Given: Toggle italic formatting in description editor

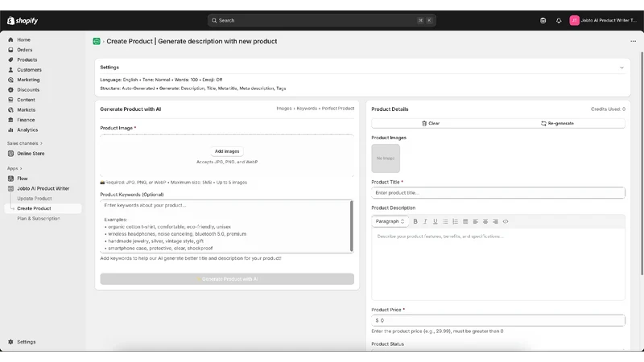Looking at the screenshot, I should (425, 222).
